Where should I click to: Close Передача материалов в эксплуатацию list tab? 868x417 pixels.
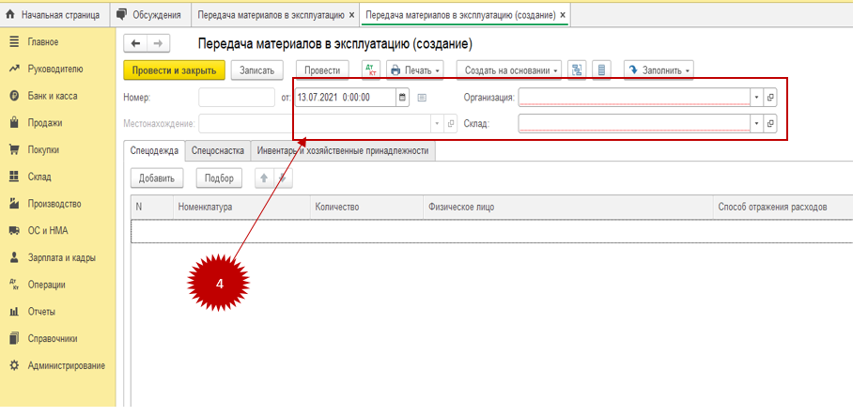click(x=352, y=16)
